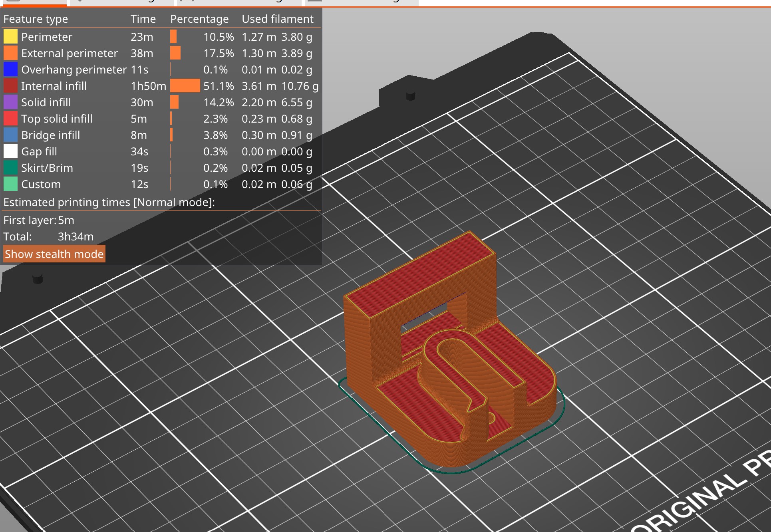Screen dimensions: 771x532
Task: Toggle Skirt/Brim teal swatch
Action: 10,168
